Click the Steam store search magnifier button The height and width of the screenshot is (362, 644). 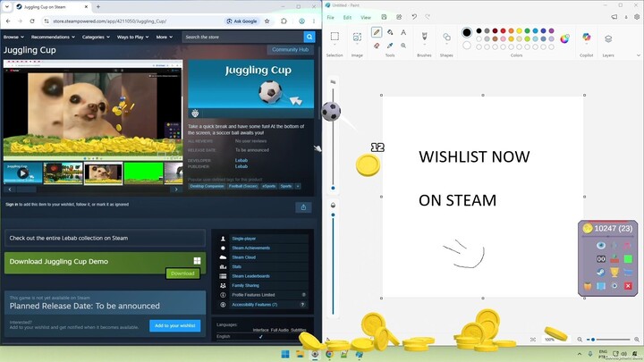tap(309, 37)
